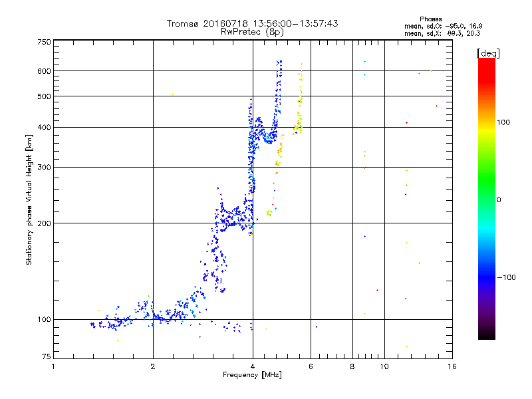This screenshot has width=532, height=399.
Task: Click the 'Stationary phase Virtual Height [km]' axis title
Action: [29, 200]
